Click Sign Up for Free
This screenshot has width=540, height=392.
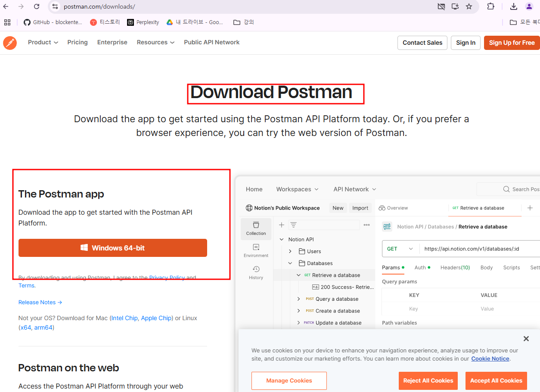click(x=512, y=43)
